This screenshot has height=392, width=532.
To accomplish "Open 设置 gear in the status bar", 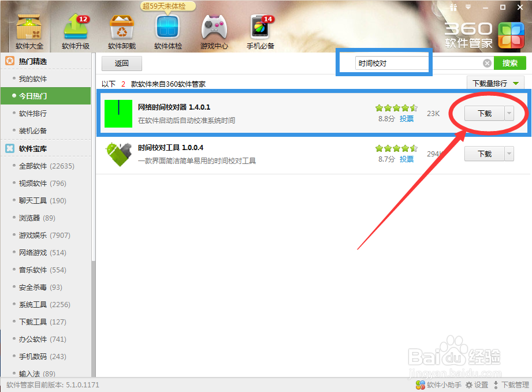I will pos(477,385).
